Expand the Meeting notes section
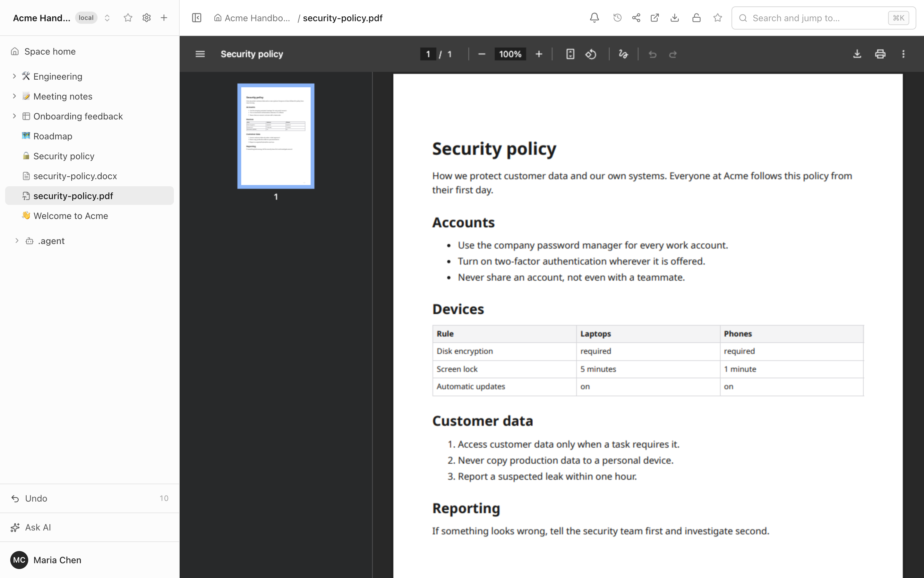The width and height of the screenshot is (924, 578). (x=14, y=96)
